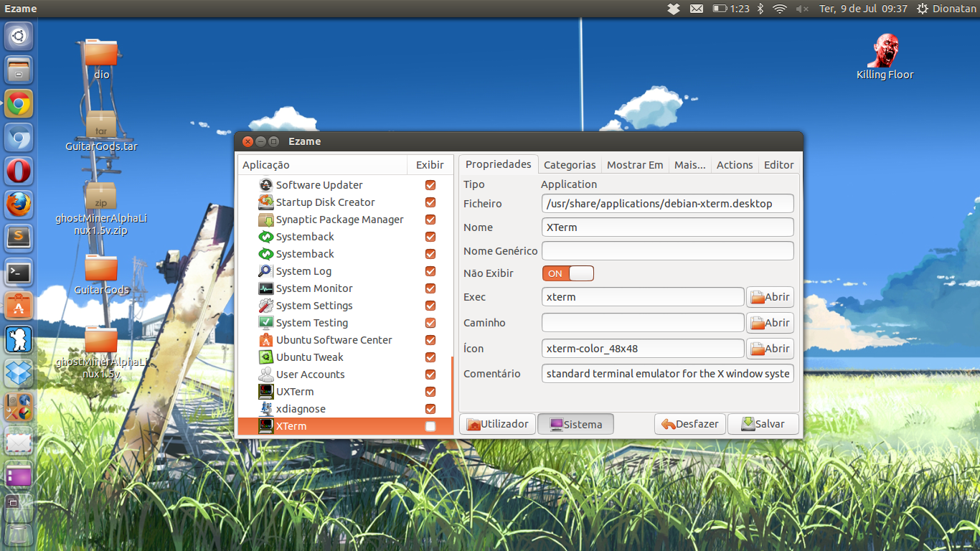This screenshot has height=551, width=980.
Task: Select the Software Updater icon in the list
Action: 265,185
